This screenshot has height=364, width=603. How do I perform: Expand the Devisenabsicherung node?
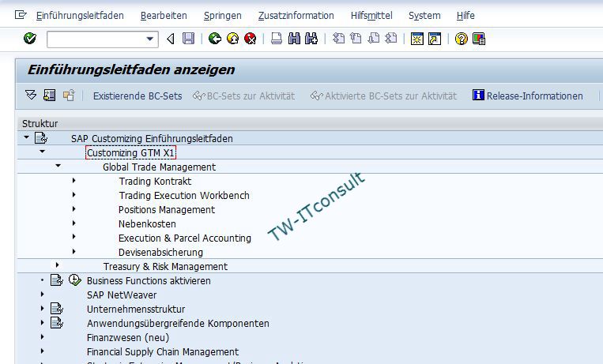point(73,251)
